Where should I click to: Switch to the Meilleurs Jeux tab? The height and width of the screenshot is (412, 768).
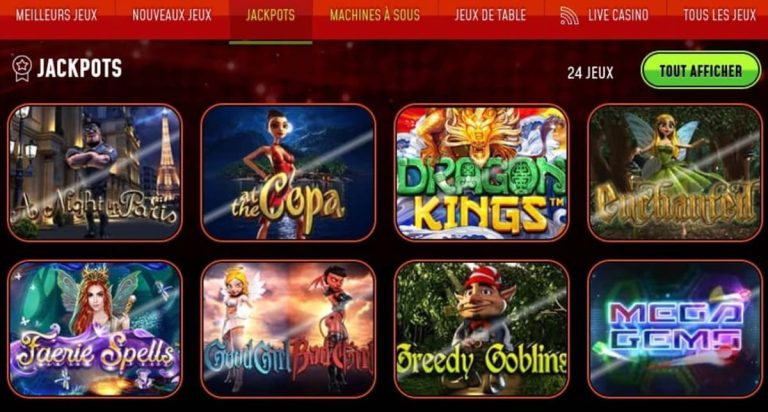(56, 15)
